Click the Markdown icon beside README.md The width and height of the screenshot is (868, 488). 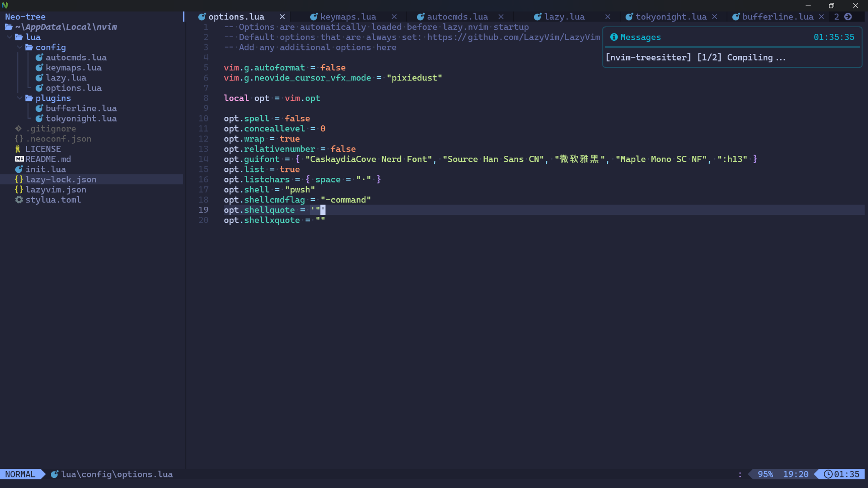(19, 159)
